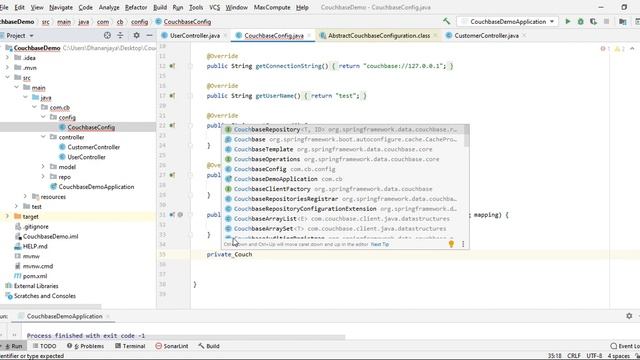This screenshot has height=360, width=640.
Task: Open CouchbaseDemoApplication in project tree
Action: pyautogui.click(x=96, y=187)
